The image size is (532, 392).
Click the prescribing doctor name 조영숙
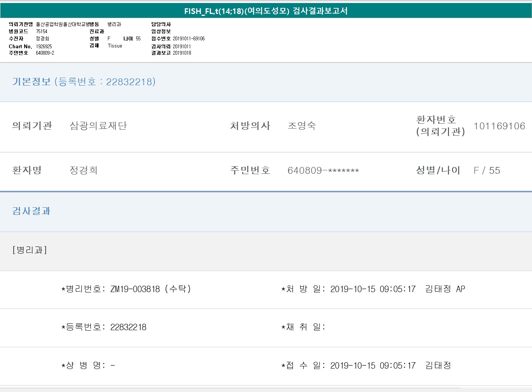pyautogui.click(x=302, y=126)
